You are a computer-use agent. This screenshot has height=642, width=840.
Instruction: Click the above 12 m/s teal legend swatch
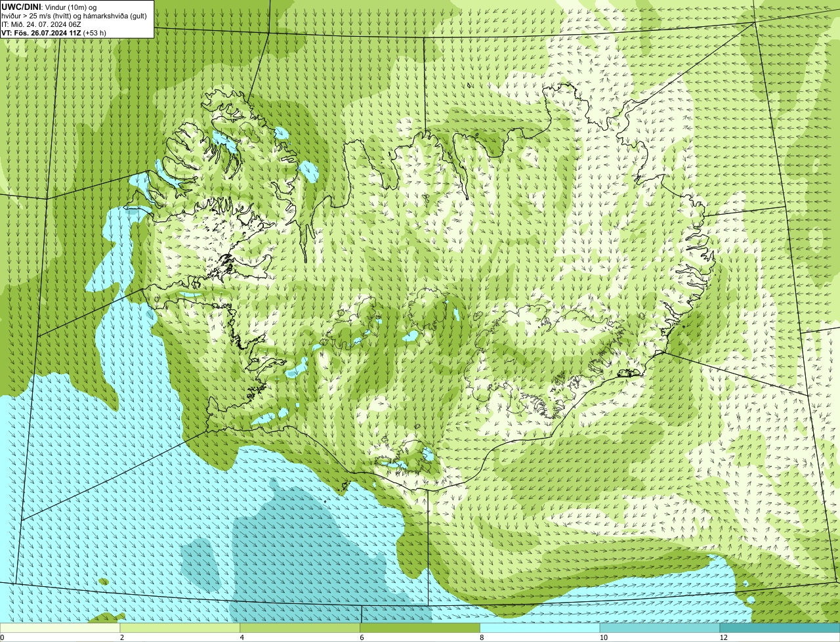[780, 628]
